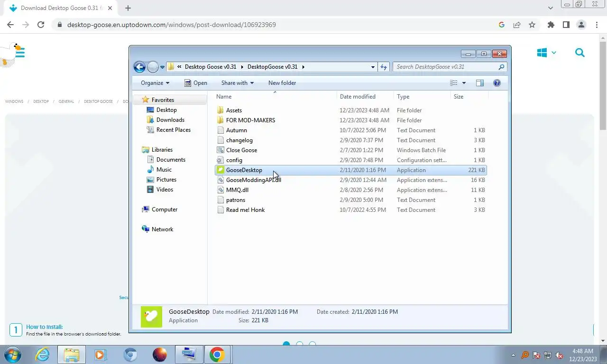This screenshot has height=364, width=607.
Task: Open the Uptodown hamburger menu
Action: [x=20, y=52]
